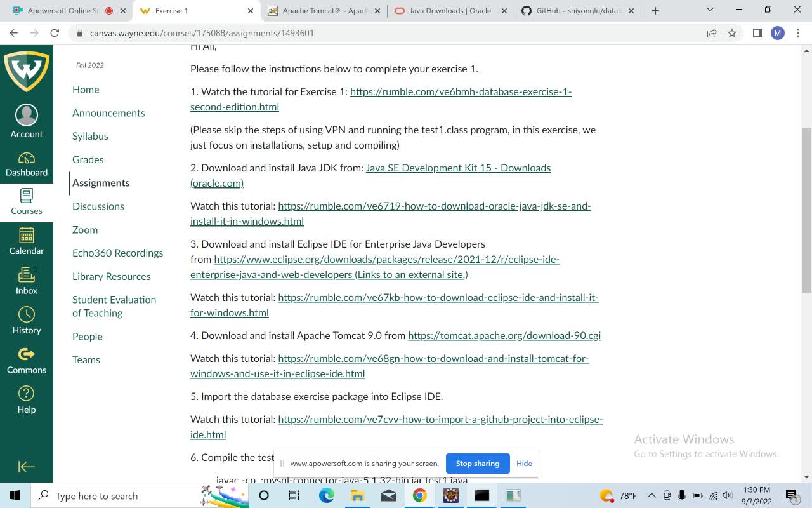812x508 pixels.
Task: Open Grades in the course menu
Action: (x=88, y=159)
